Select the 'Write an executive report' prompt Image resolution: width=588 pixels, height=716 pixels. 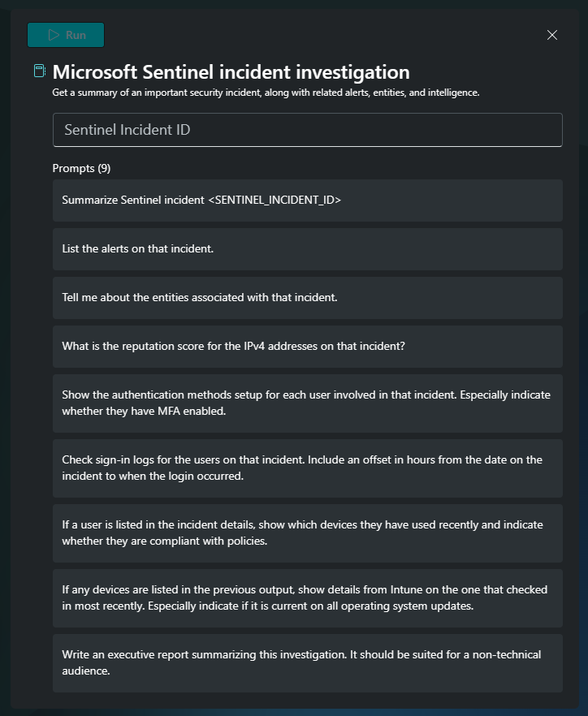307,663
